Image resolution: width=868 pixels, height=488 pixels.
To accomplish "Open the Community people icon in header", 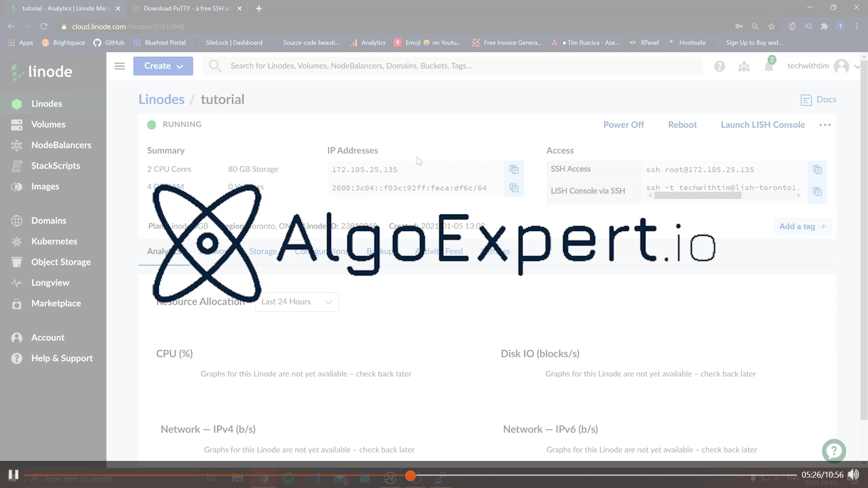I will pyautogui.click(x=744, y=67).
